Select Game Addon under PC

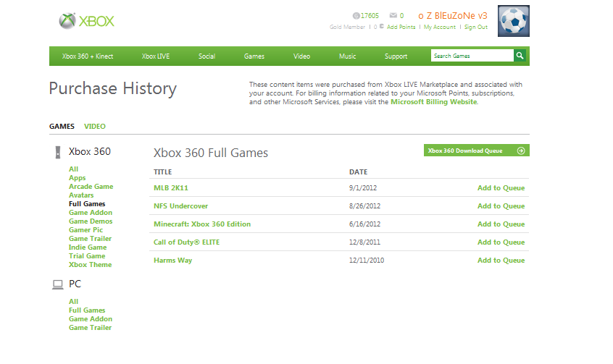click(91, 318)
